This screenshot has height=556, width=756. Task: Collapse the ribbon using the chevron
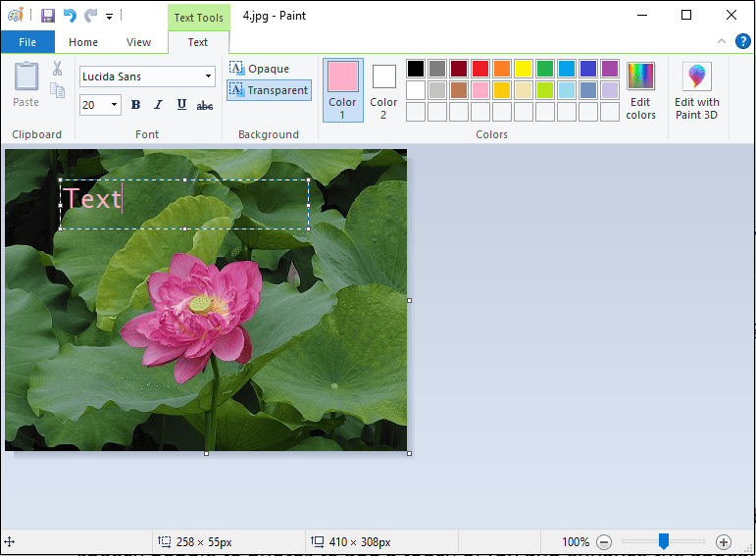pos(722,41)
